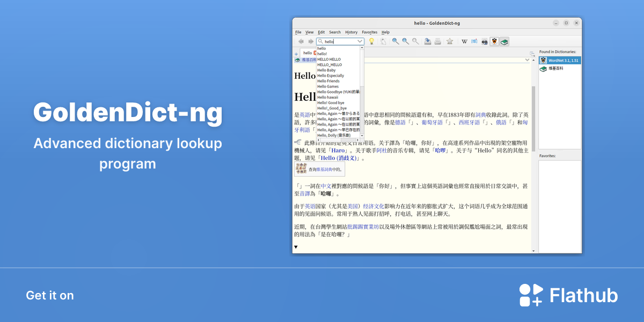Click the article scrollbar down arrow
This screenshot has height=322, width=644.
pyautogui.click(x=533, y=251)
